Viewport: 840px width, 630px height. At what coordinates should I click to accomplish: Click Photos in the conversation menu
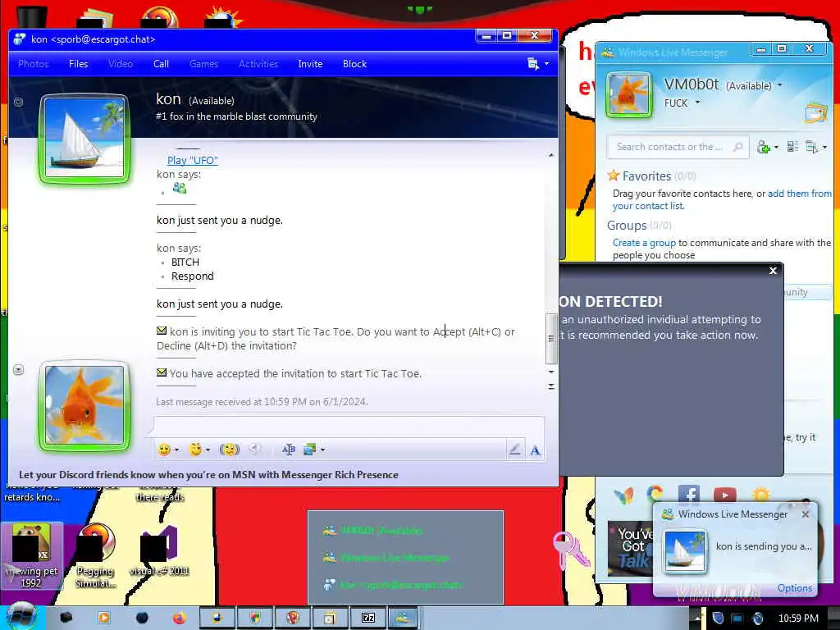coord(33,64)
